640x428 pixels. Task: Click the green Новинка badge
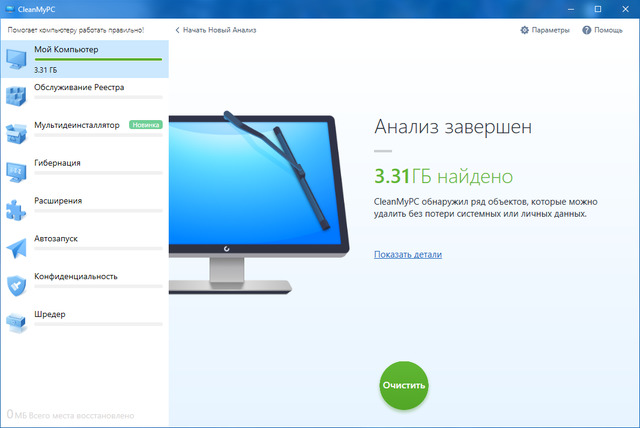coord(146,125)
